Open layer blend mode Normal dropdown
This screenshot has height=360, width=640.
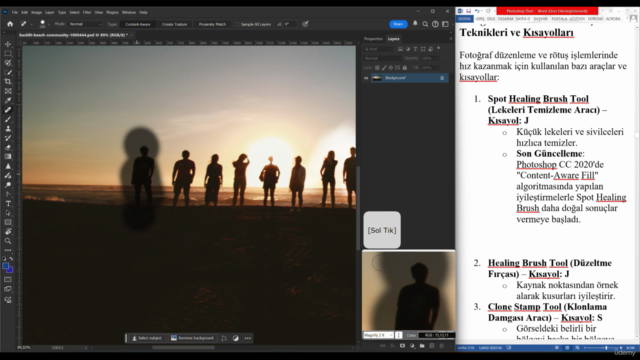click(382, 58)
